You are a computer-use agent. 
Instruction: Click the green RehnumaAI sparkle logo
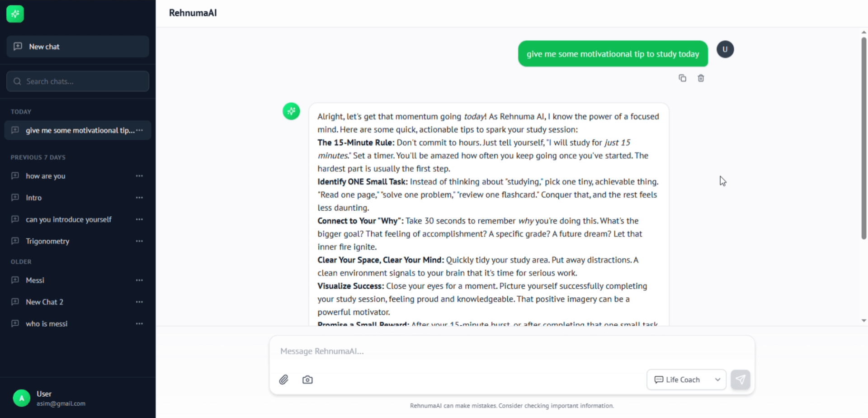point(15,14)
